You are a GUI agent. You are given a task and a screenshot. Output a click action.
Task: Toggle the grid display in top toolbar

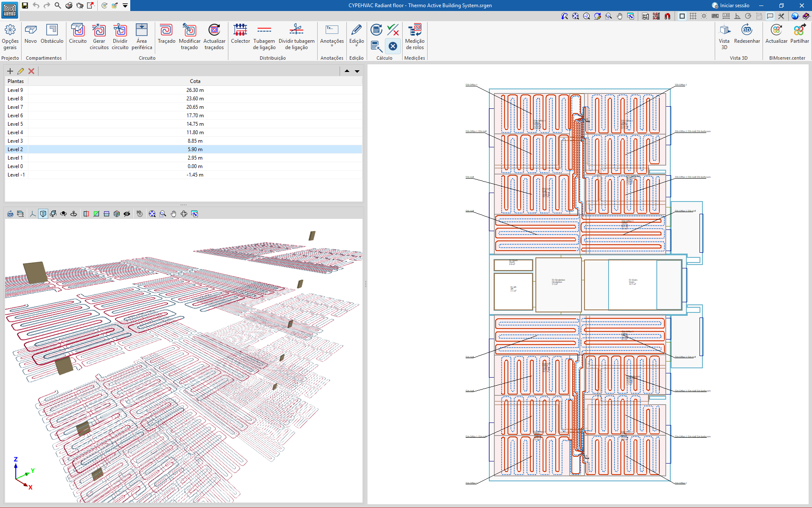coord(693,16)
